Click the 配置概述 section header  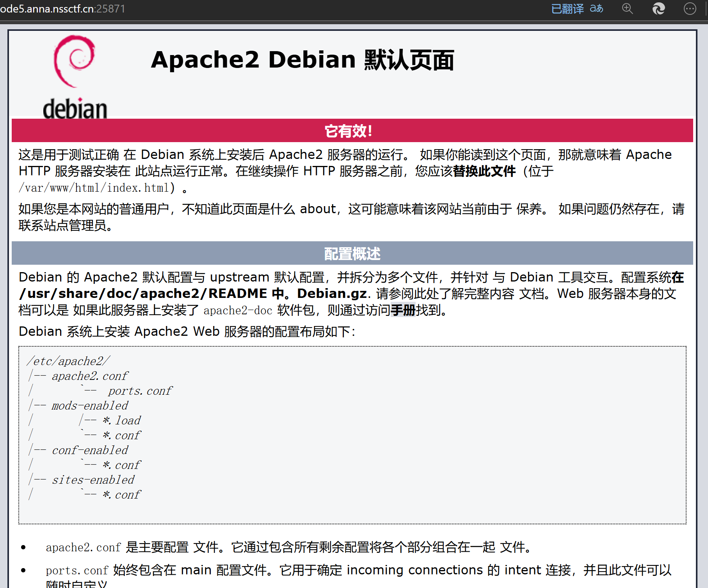(x=352, y=253)
